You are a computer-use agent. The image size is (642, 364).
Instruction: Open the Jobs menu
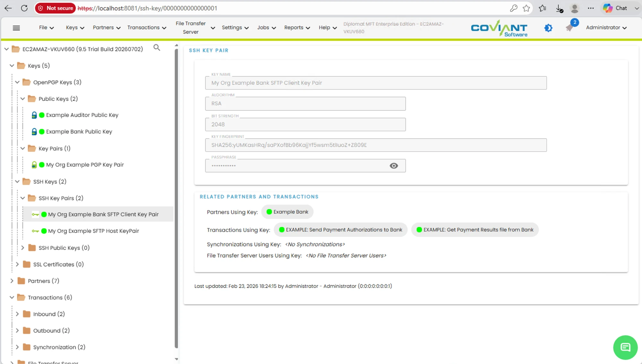tap(266, 28)
